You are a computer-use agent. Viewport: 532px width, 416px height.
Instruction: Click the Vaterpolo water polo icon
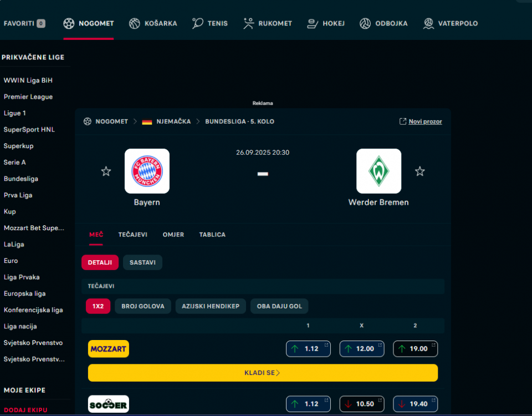coord(428,23)
